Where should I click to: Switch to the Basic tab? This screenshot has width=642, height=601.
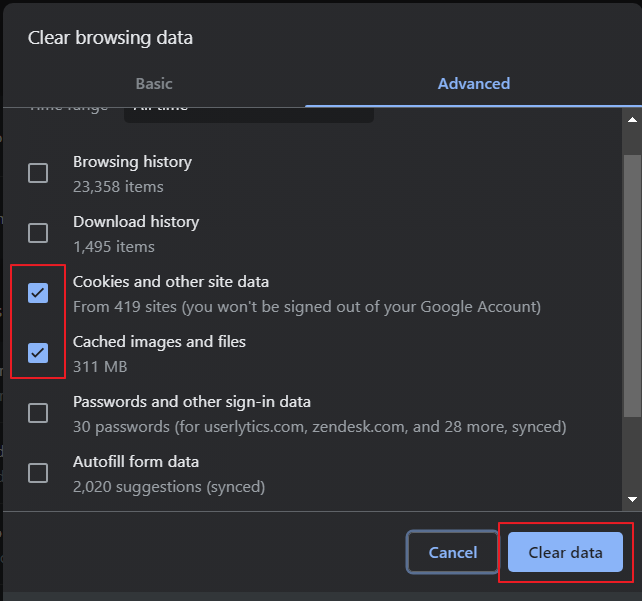[x=154, y=84]
